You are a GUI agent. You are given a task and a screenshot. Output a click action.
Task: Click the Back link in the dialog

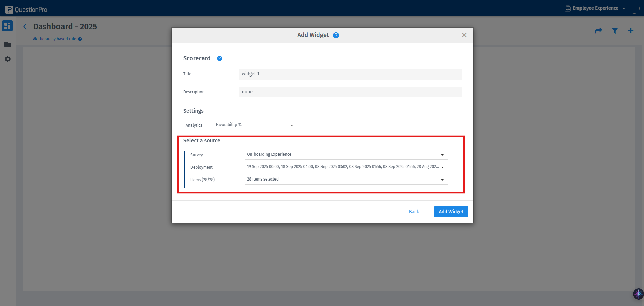pyautogui.click(x=414, y=211)
